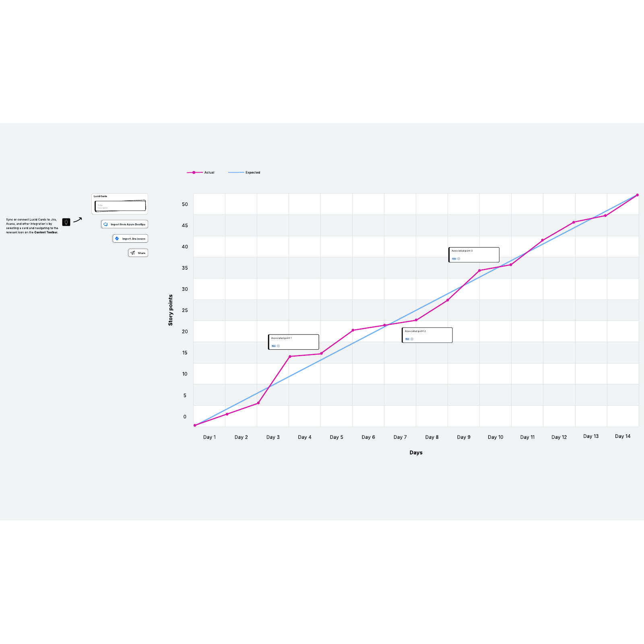This screenshot has width=644, height=644.
Task: Click the pink Actual legend marker
Action: tap(194, 172)
